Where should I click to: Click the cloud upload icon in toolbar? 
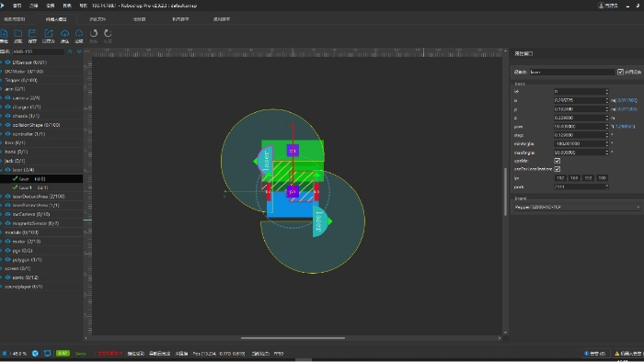tap(64, 34)
